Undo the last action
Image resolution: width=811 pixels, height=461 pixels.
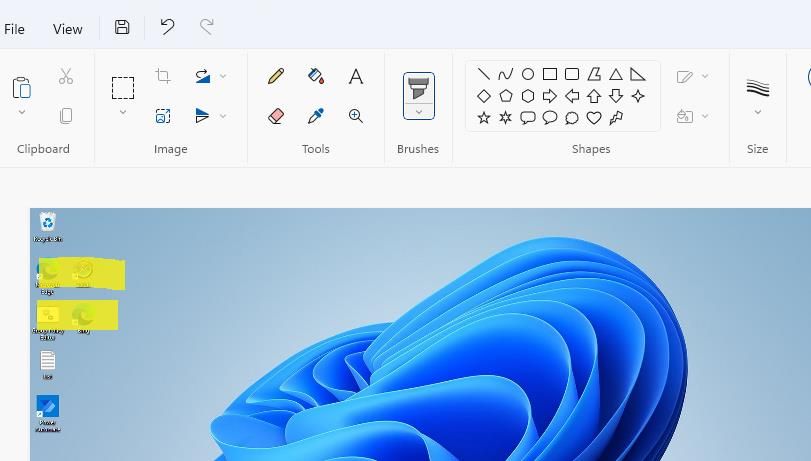(167, 27)
